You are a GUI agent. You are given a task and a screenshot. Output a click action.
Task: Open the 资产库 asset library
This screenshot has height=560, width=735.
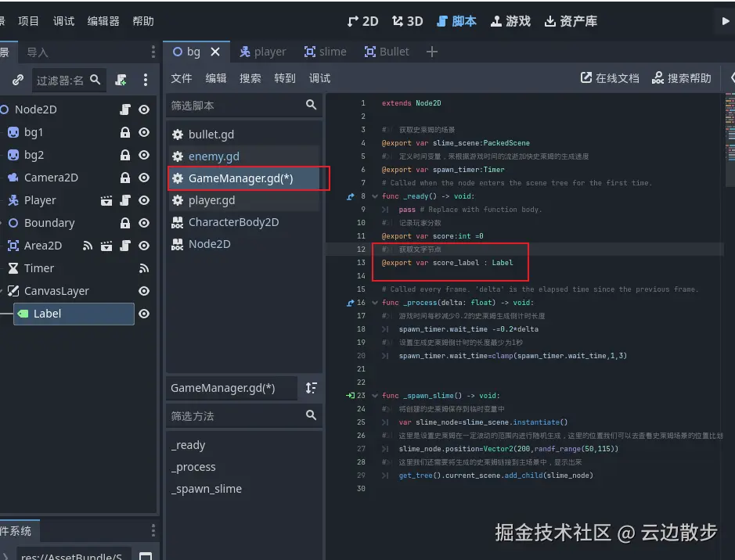(x=571, y=21)
